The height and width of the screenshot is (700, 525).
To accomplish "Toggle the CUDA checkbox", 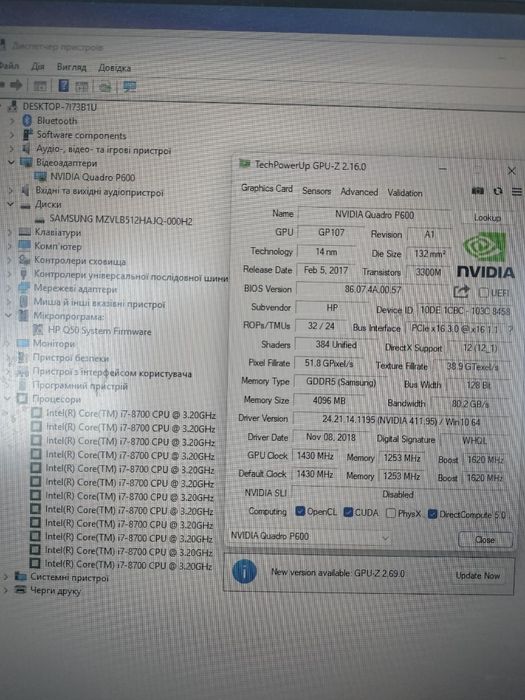I will pos(348,512).
